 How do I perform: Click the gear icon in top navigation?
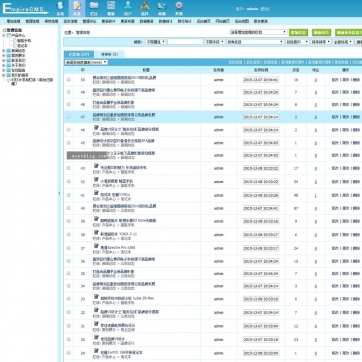pos(179,5)
